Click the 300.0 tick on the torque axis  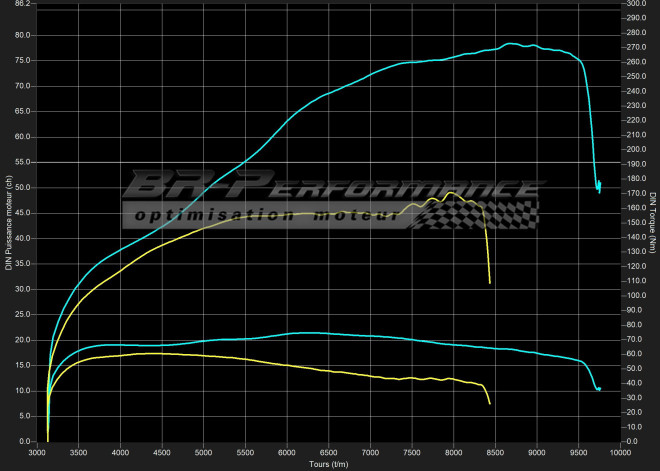pyautogui.click(x=636, y=4)
